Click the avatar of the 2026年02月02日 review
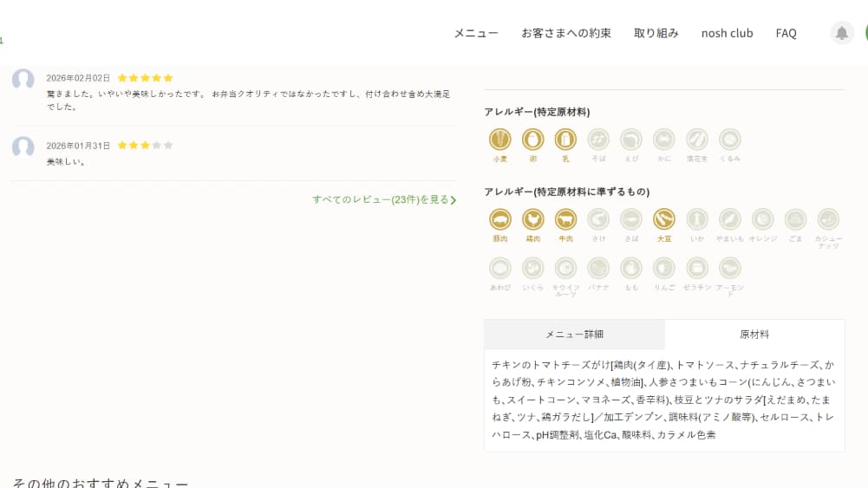The height and width of the screenshot is (488, 868). click(x=23, y=80)
